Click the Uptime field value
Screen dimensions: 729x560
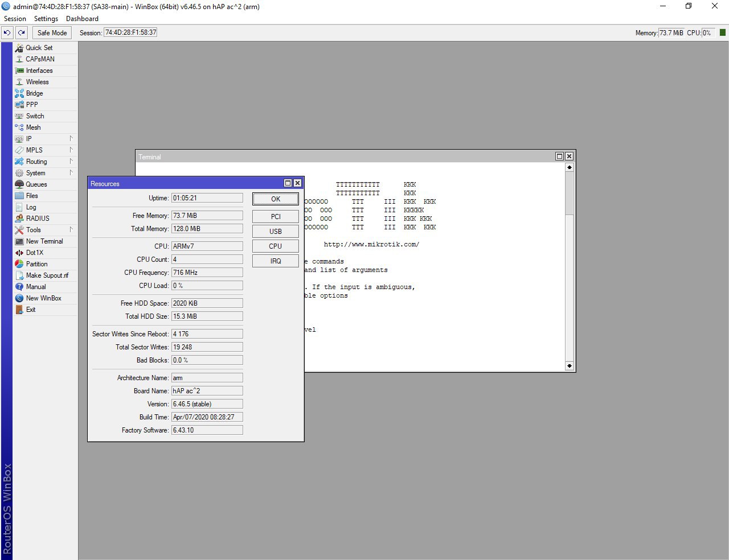pyautogui.click(x=207, y=198)
